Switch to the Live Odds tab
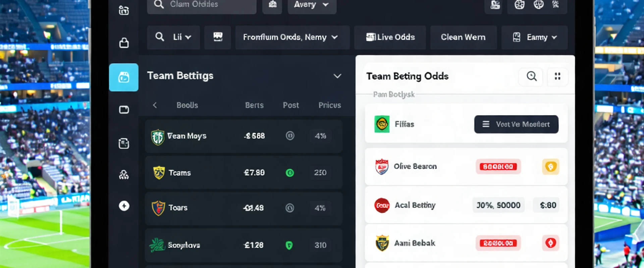The image size is (644, 268). (390, 37)
